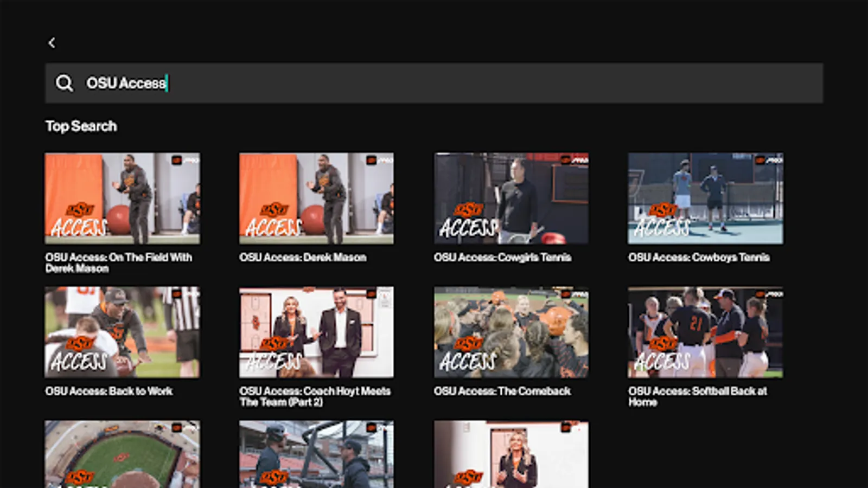Select title "OSU Access: Coach Hoyt Meets The Team (Part 2)"
868x488 pixels.
pyautogui.click(x=315, y=396)
